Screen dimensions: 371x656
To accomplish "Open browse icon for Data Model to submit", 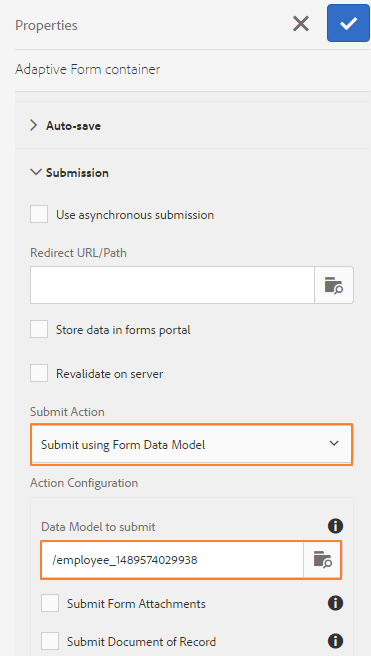I will (322, 560).
